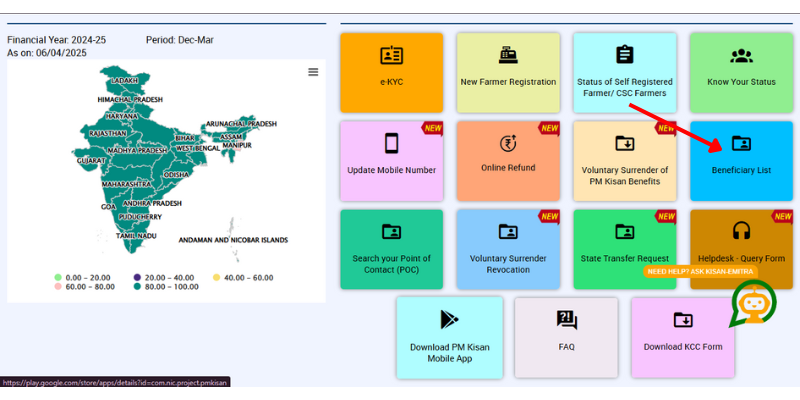Screen dimensions: 800x400
Task: Select Maharashtra on the India map
Action: 126,184
